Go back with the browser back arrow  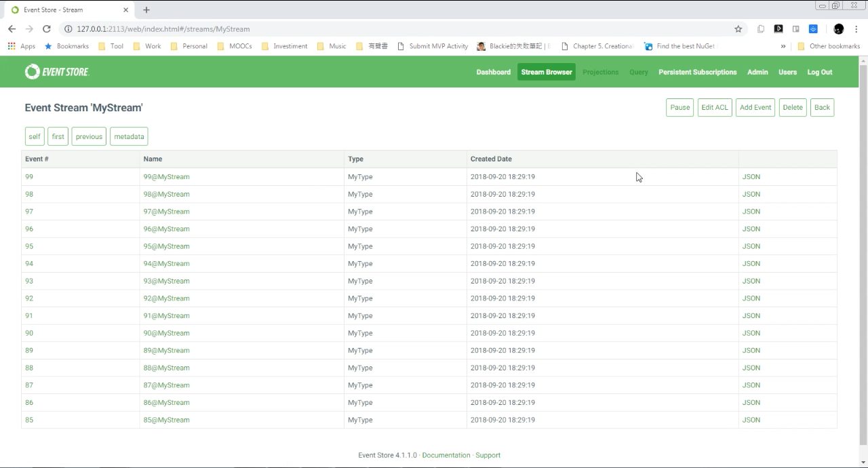[x=12, y=29]
